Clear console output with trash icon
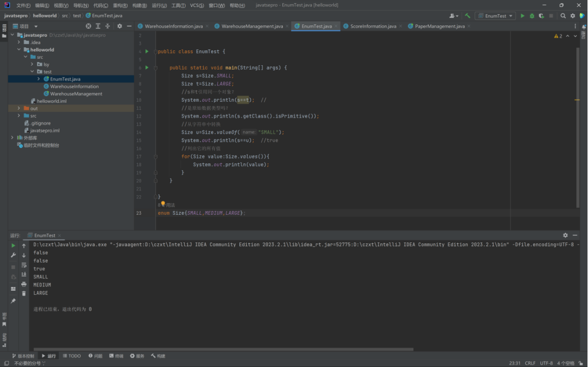The width and height of the screenshot is (588, 367). [x=24, y=293]
